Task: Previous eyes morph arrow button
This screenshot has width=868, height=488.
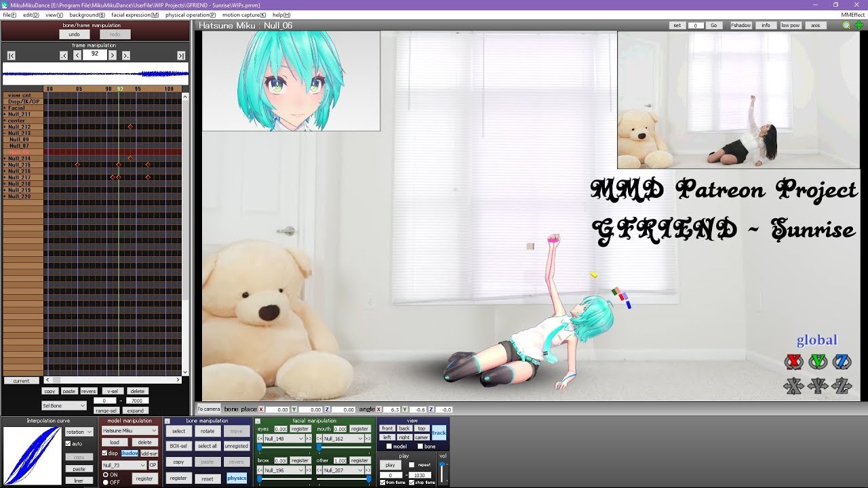Action: (x=260, y=439)
